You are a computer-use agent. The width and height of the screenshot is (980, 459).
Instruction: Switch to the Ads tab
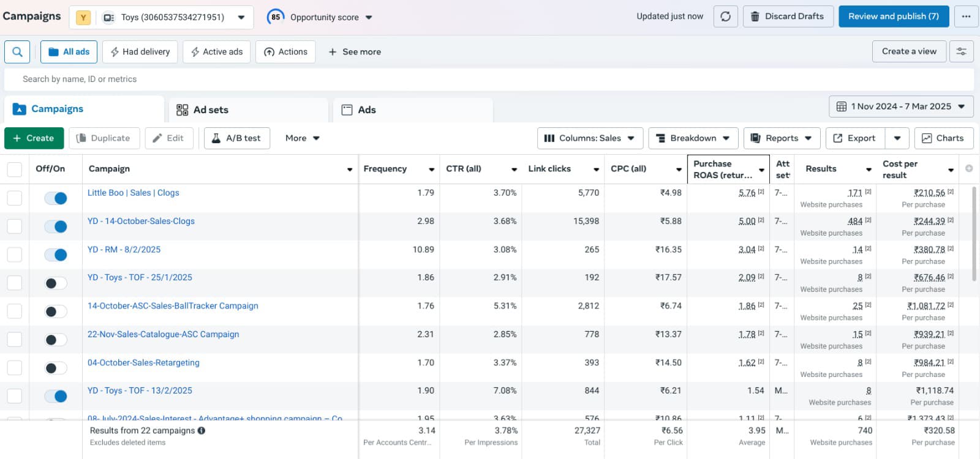tap(413, 110)
